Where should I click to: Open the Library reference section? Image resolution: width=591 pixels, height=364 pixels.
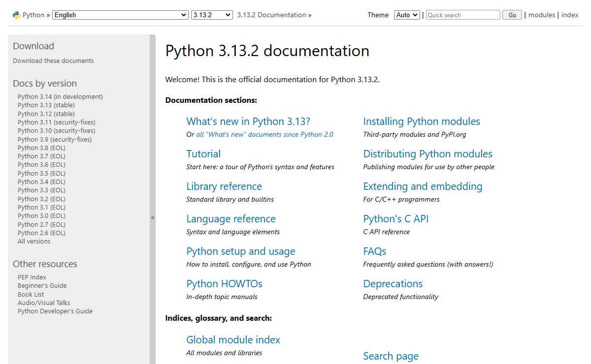(x=224, y=186)
